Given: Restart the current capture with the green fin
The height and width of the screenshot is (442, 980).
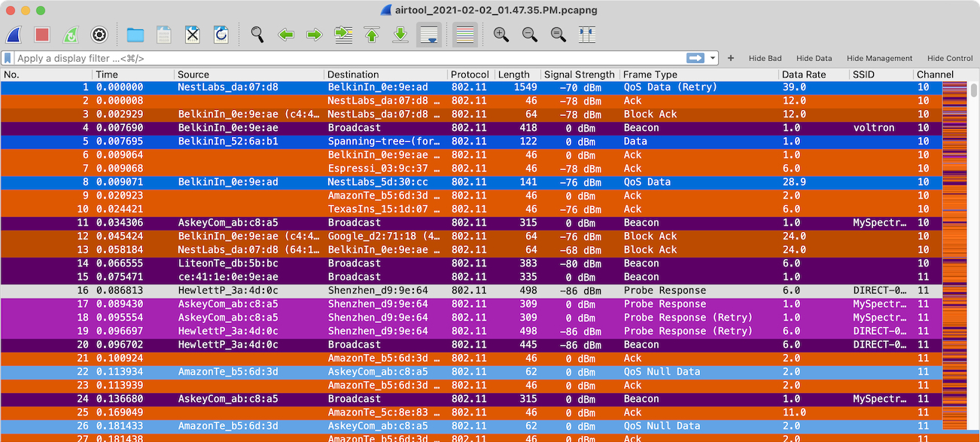Looking at the screenshot, I should 70,35.
